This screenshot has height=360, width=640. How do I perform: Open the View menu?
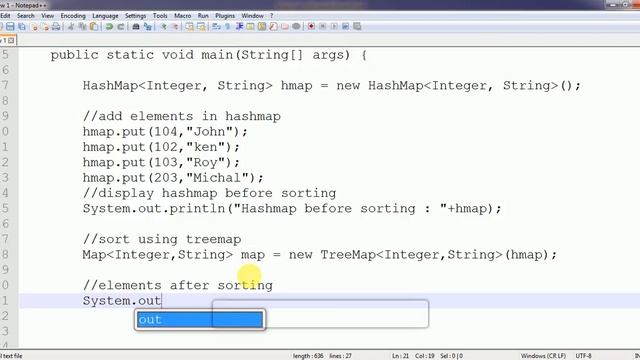47,16
